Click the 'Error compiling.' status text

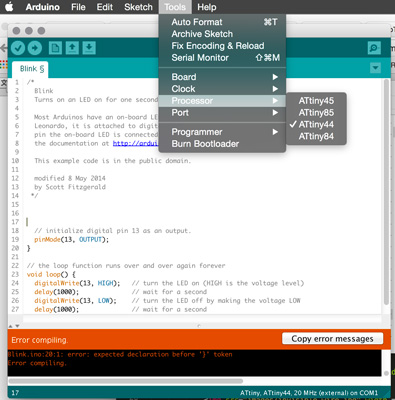(39, 340)
